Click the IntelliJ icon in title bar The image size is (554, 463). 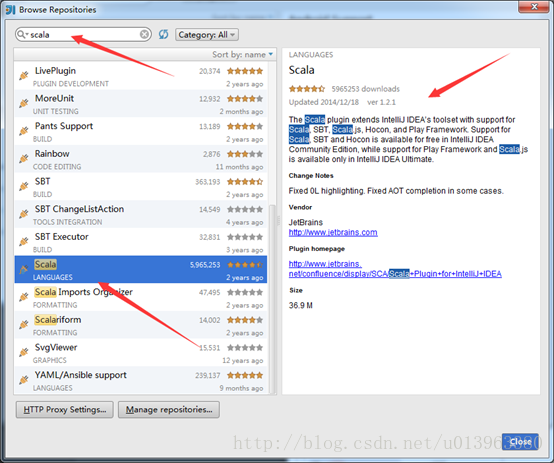point(11,10)
